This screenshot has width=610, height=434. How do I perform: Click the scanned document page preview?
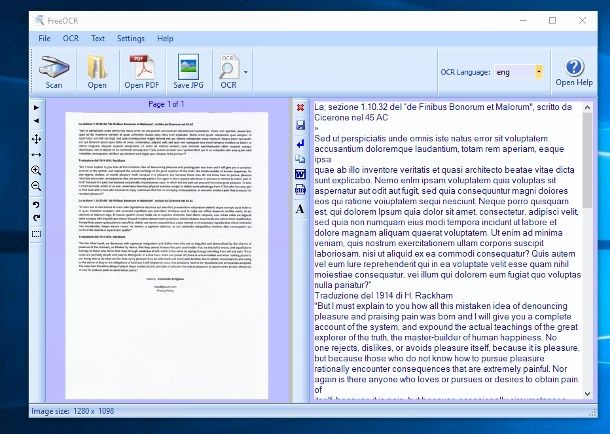167,256
